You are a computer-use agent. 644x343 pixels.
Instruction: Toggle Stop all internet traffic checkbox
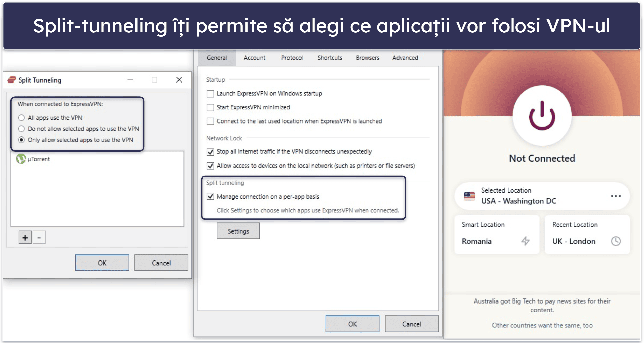coord(210,152)
